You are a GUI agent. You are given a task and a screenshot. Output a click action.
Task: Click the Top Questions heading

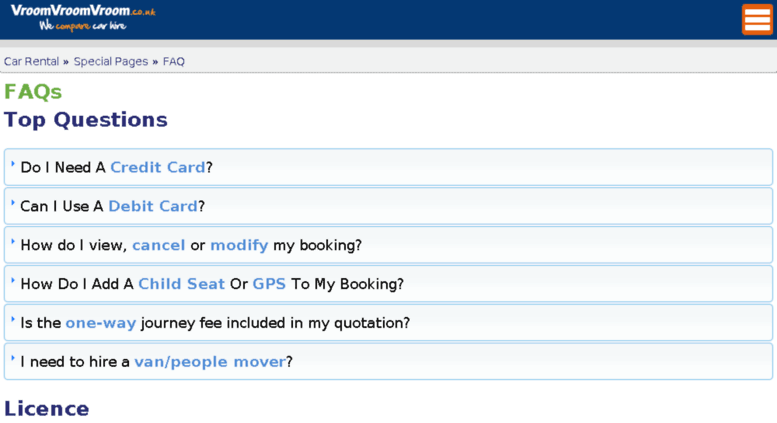point(86,120)
